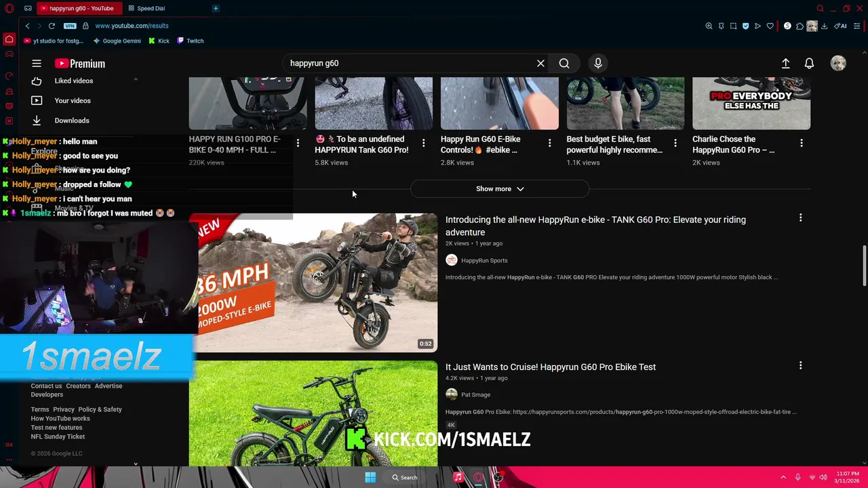The height and width of the screenshot is (488, 868).
Task: Clear the search box with the X
Action: pos(540,63)
